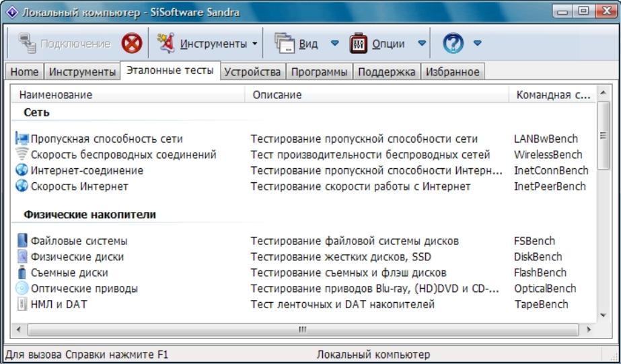This screenshot has width=621, height=364.
Task: Click the vertical scrollbar thumb
Action: pyautogui.click(x=604, y=135)
